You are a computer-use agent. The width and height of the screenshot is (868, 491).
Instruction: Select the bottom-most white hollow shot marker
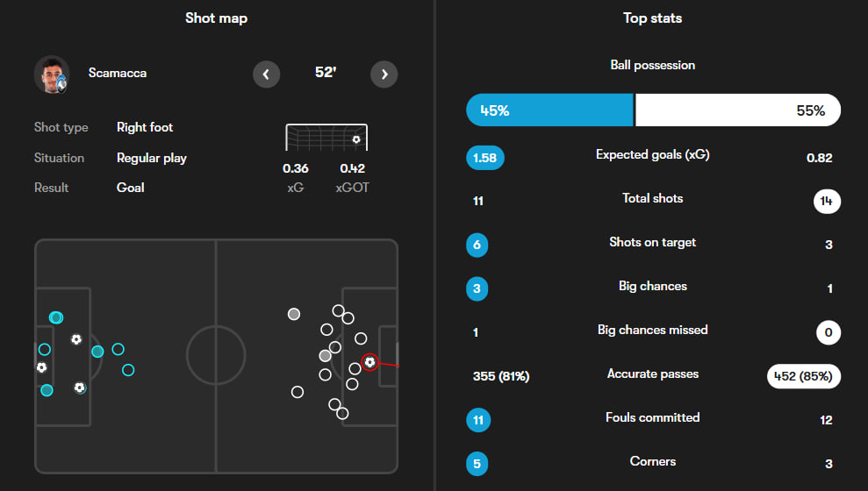tap(342, 413)
